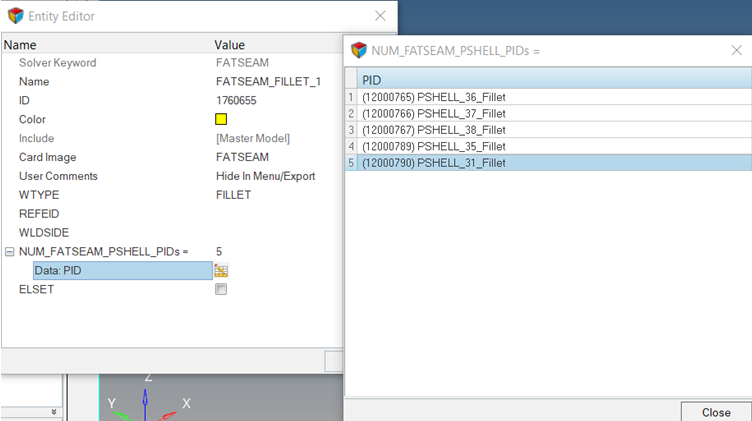The width and height of the screenshot is (752, 421).
Task: Open the WTYPE FILLET value dropdown
Action: [x=234, y=195]
